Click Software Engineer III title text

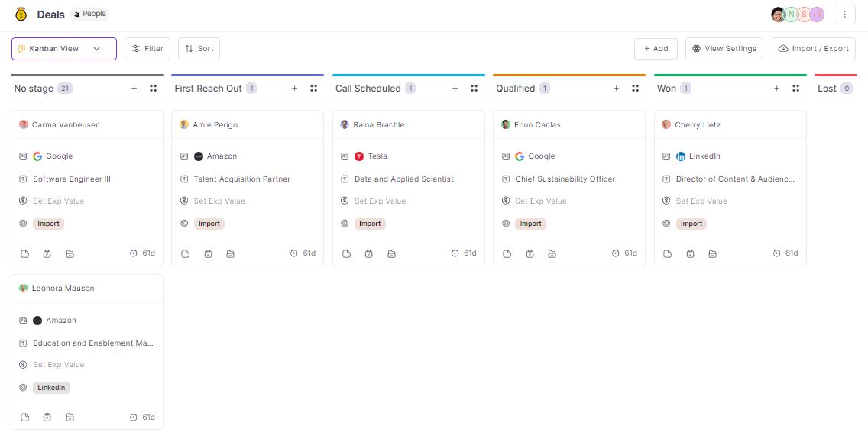point(72,179)
